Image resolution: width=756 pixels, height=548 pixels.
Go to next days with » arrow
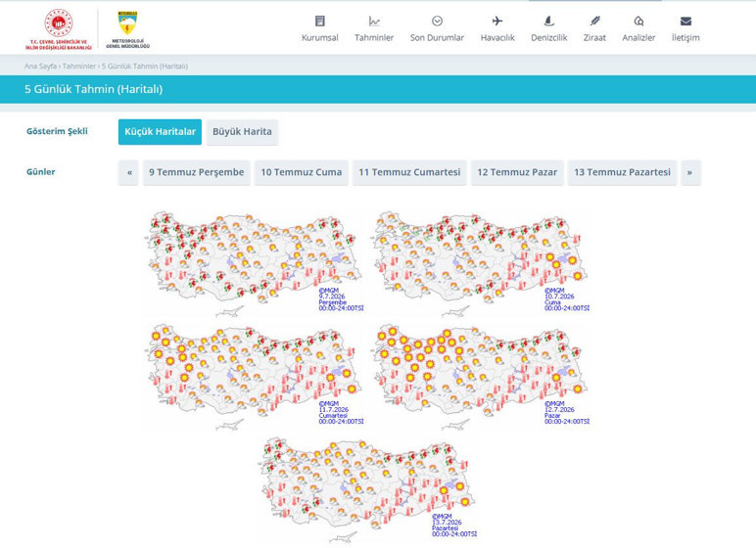pyautogui.click(x=690, y=172)
